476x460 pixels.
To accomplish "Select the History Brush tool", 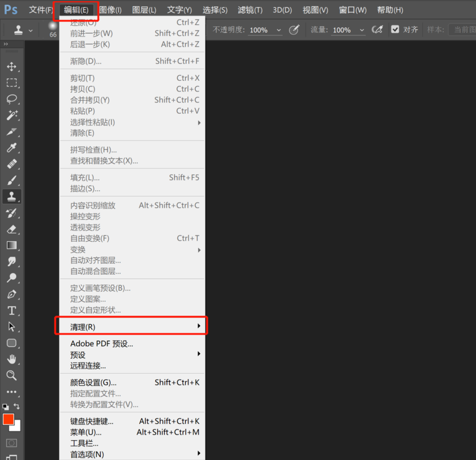I will tap(12, 213).
